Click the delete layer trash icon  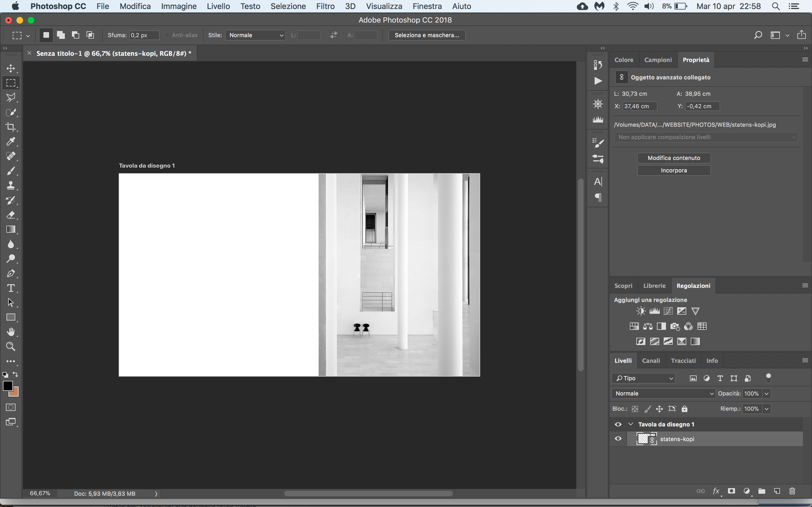tap(792, 491)
